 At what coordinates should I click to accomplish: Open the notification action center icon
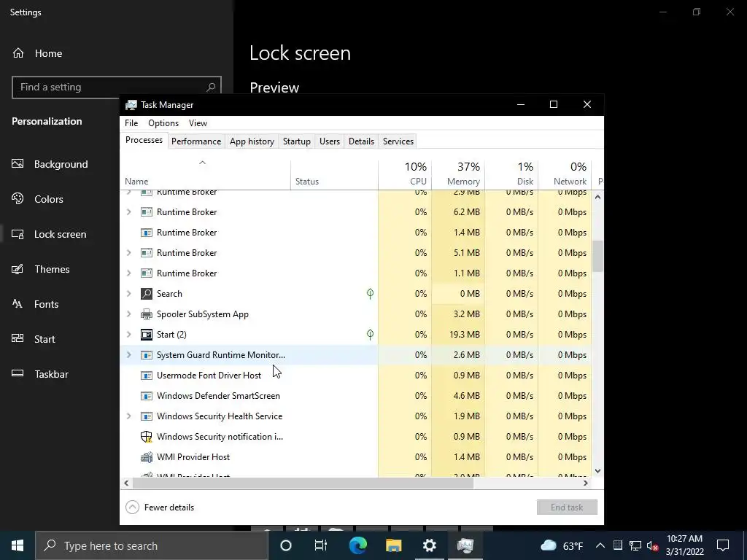(x=723, y=545)
